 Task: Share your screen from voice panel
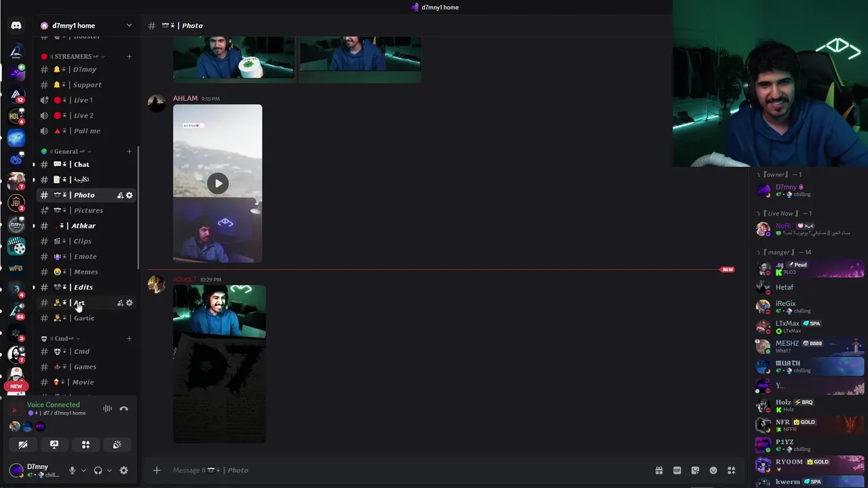click(x=54, y=445)
